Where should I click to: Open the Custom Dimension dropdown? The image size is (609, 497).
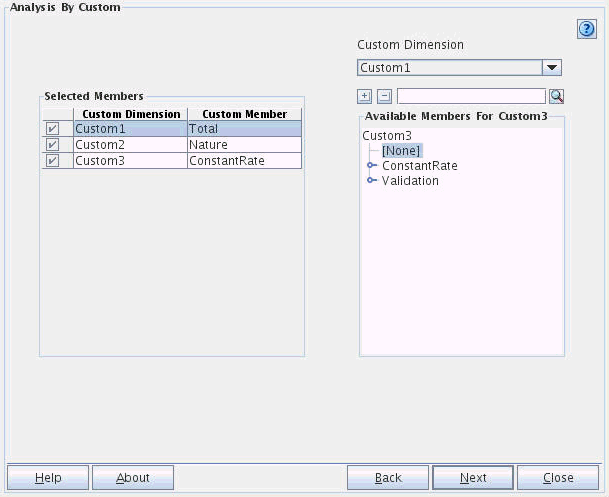coord(551,68)
